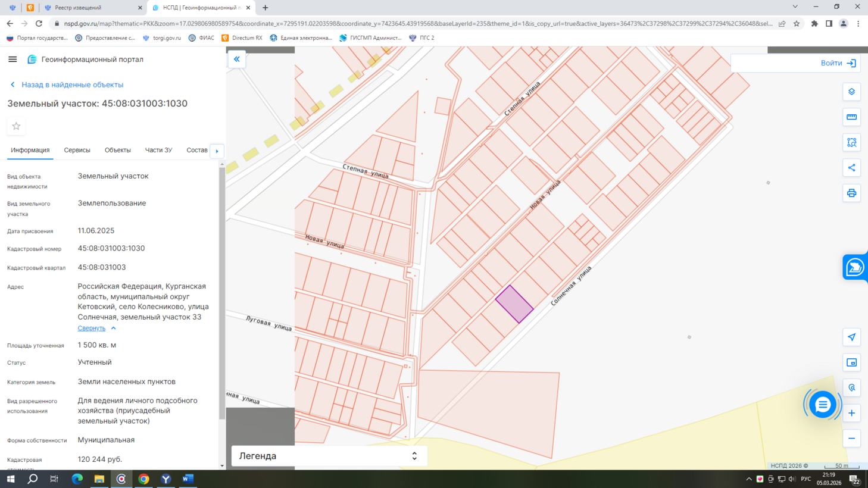
Task: Show more tabs with right arrow
Action: pyautogui.click(x=217, y=151)
